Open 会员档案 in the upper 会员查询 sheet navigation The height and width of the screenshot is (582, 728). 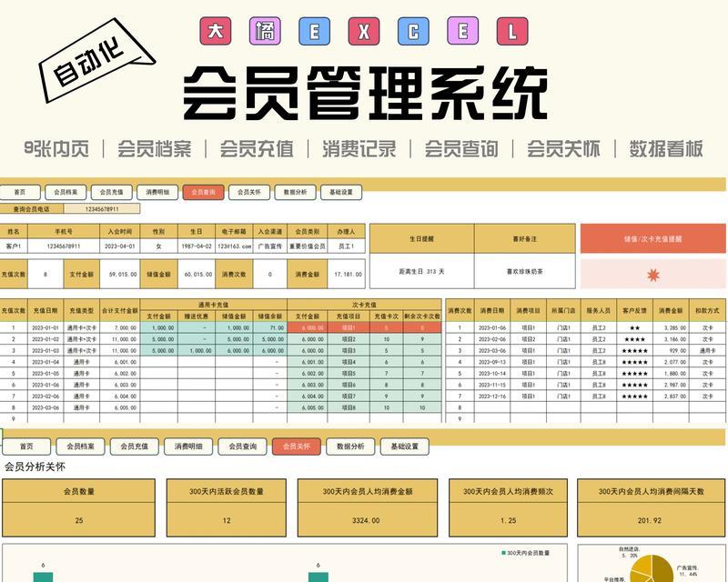pos(66,192)
